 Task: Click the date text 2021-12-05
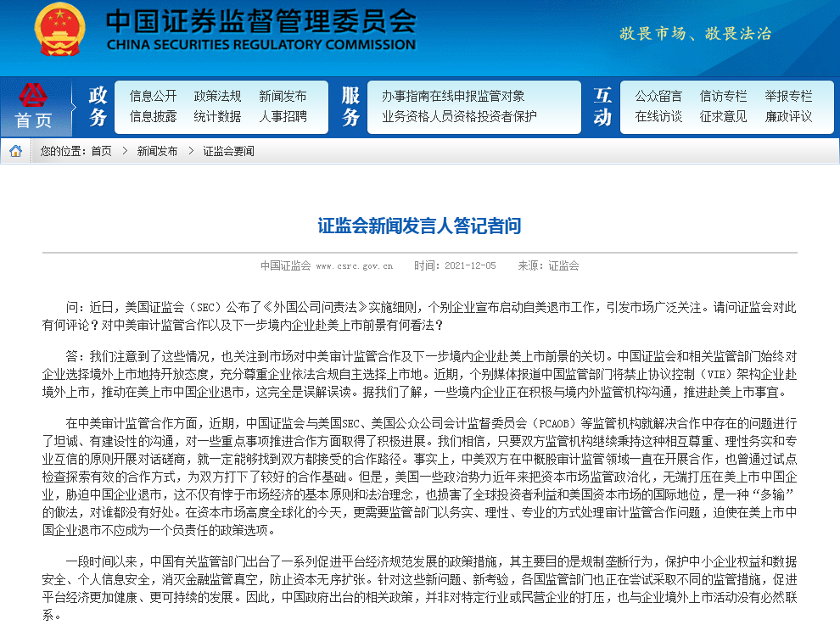pos(470,265)
